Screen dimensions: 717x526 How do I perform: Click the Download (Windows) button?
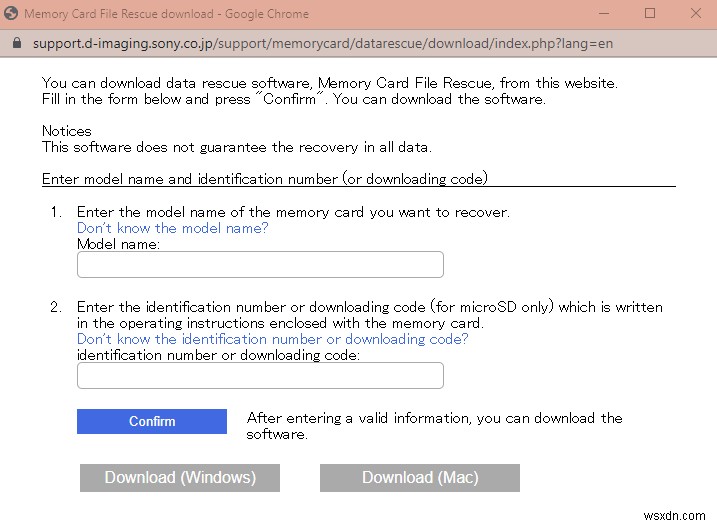pyautogui.click(x=180, y=478)
